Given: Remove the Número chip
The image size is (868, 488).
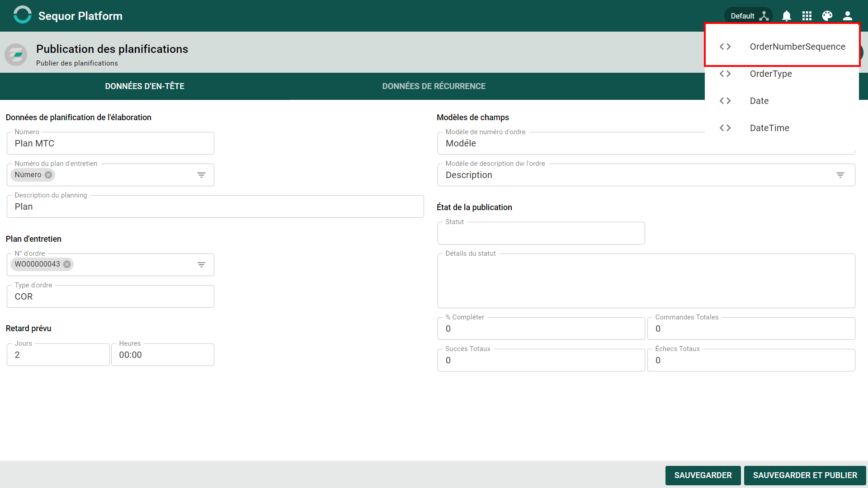Looking at the screenshot, I should pos(48,175).
